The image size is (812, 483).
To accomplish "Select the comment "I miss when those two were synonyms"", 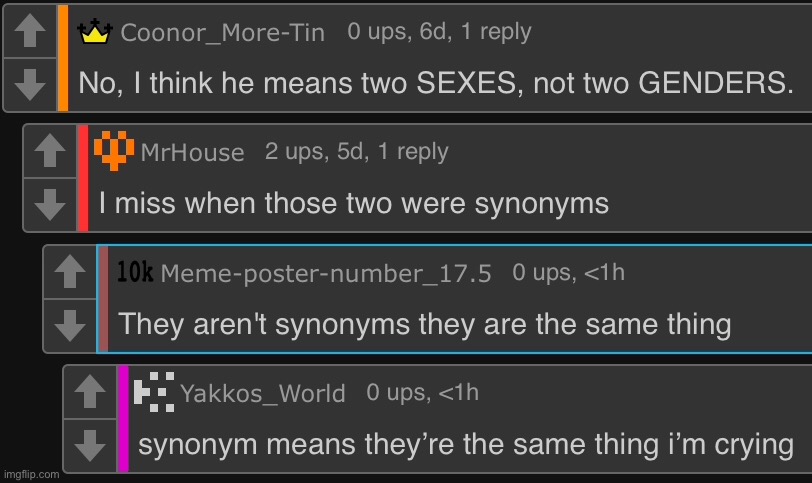I will click(x=354, y=204).
